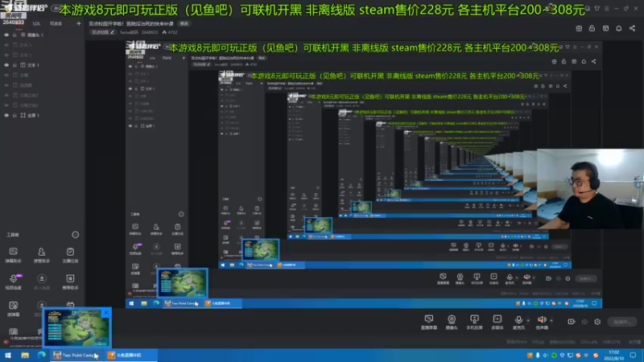Open notifications bell at top right

tap(618, 28)
